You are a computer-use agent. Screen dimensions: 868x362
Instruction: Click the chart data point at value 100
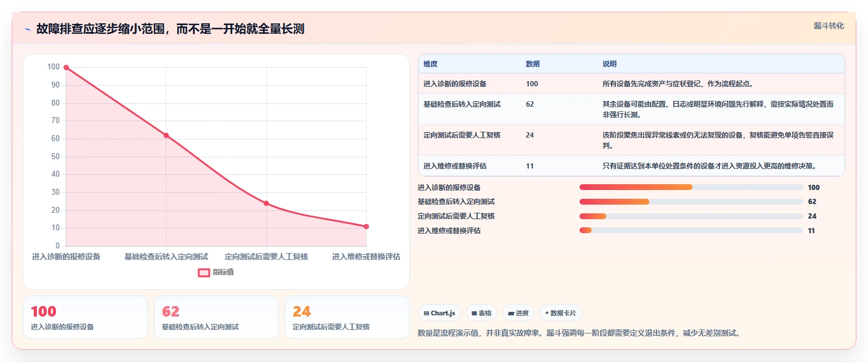(x=66, y=68)
